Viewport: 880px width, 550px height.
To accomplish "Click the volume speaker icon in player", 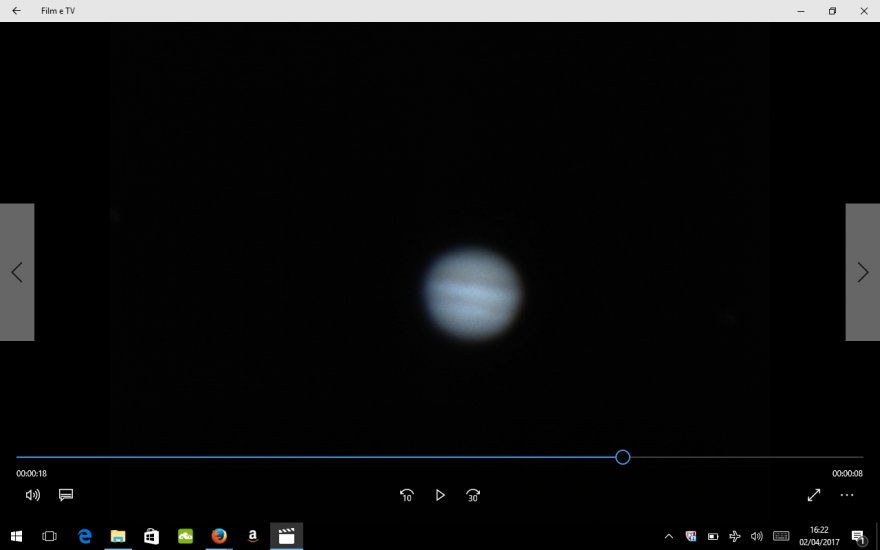I will click(x=32, y=495).
